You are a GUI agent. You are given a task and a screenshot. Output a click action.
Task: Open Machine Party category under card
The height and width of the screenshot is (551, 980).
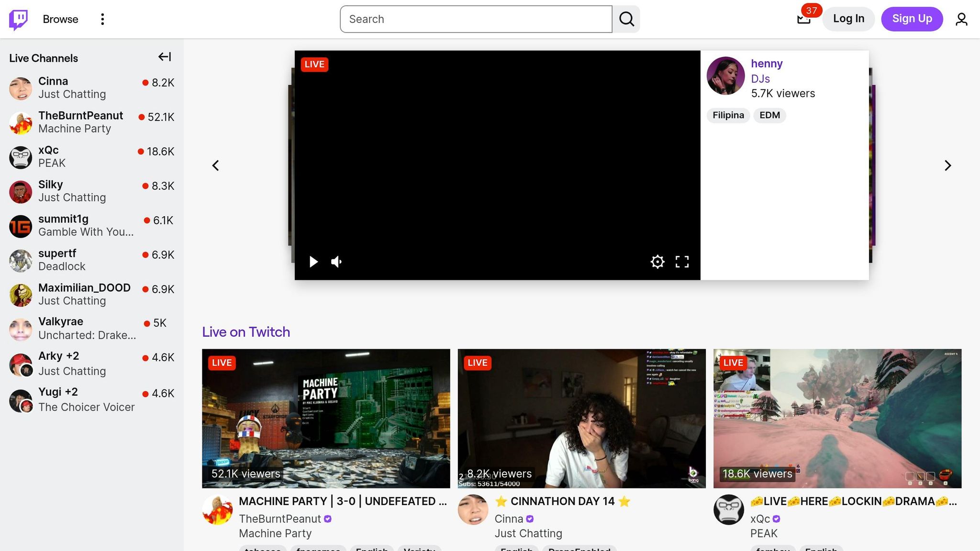[275, 533]
